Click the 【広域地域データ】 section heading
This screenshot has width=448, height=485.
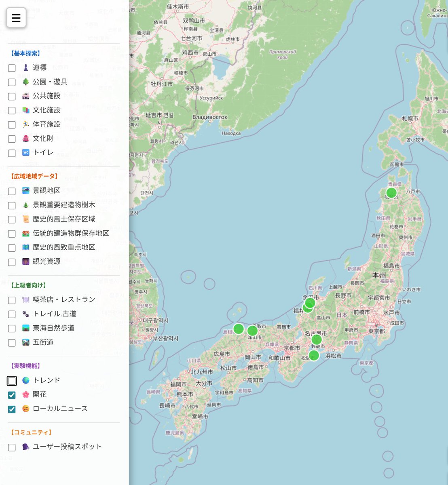click(34, 176)
